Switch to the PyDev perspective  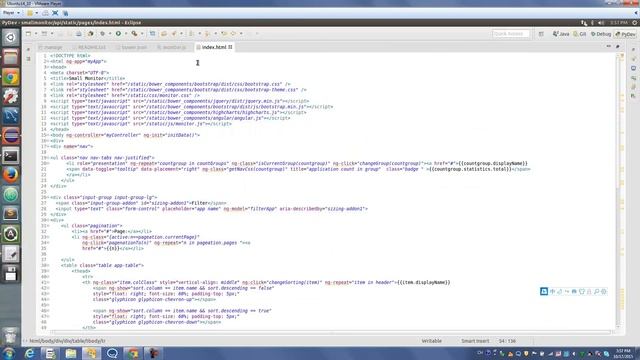click(x=625, y=34)
